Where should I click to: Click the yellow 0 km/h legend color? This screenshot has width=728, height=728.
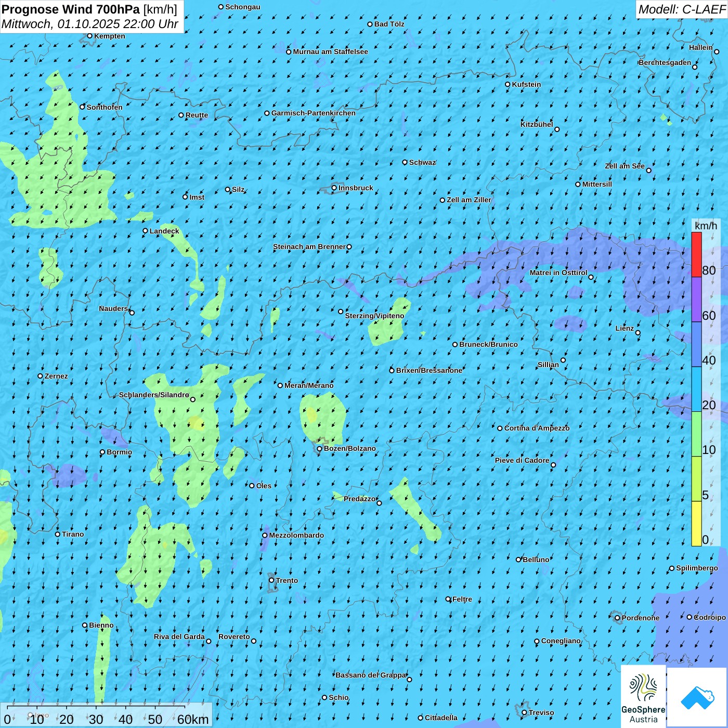(696, 524)
